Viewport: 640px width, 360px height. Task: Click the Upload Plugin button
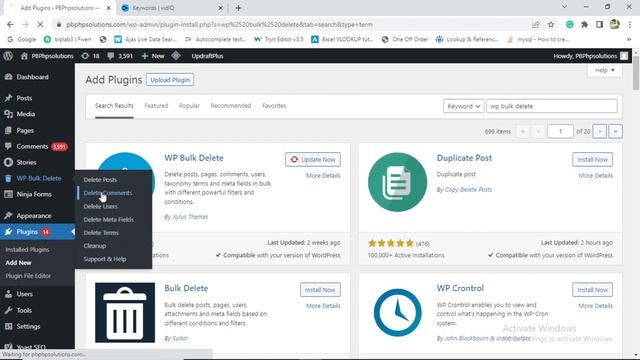pos(170,80)
